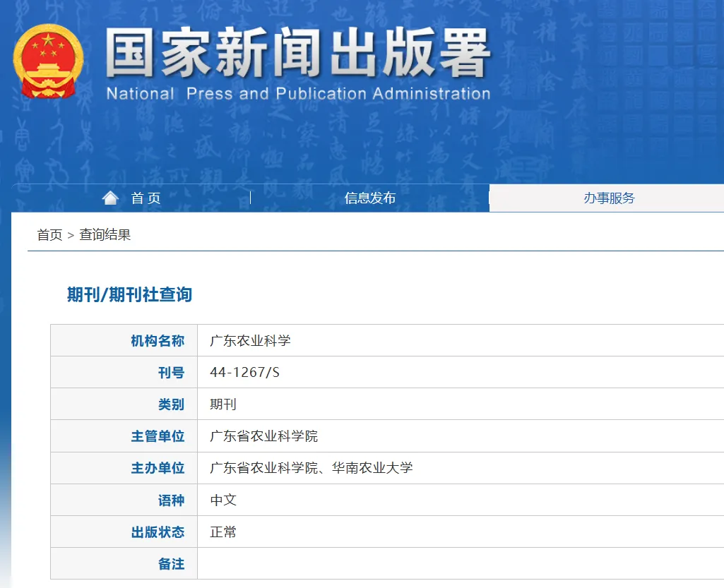
Task: Select the 语种 label cell
Action: pyautogui.click(x=124, y=500)
